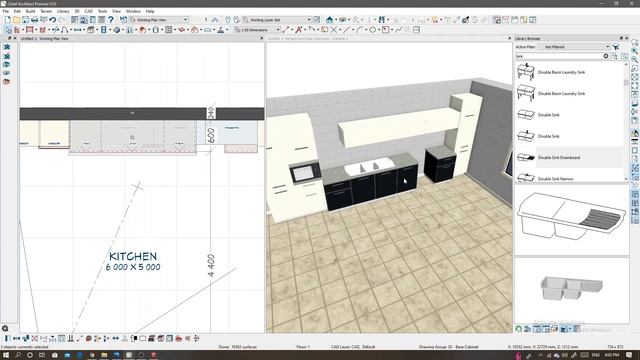
Task: Click the Up One Floor arrow icon
Action: click(215, 20)
